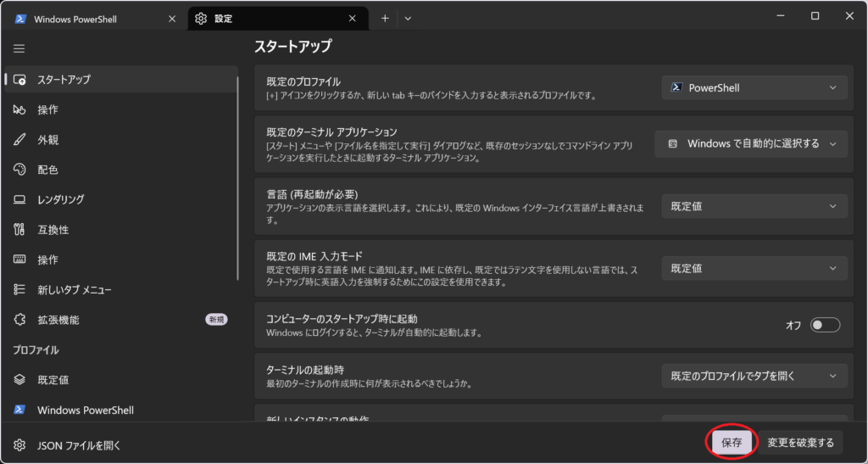Click the puzzle icon for 拡張機能
The image size is (868, 464).
[19, 320]
